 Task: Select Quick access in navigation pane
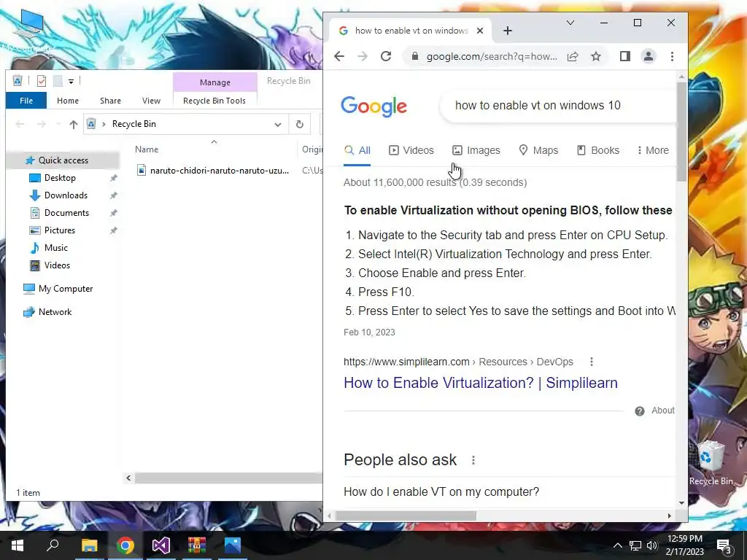(x=63, y=160)
